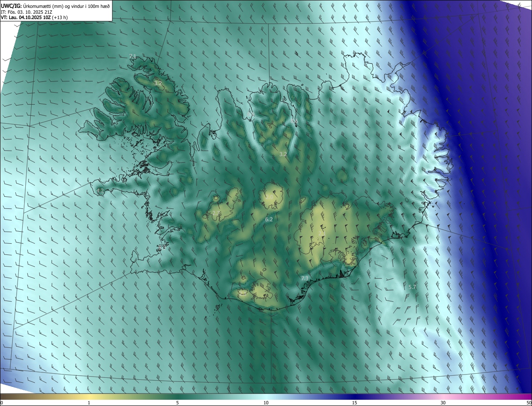Click the 6.2 value label on map

[269, 219]
